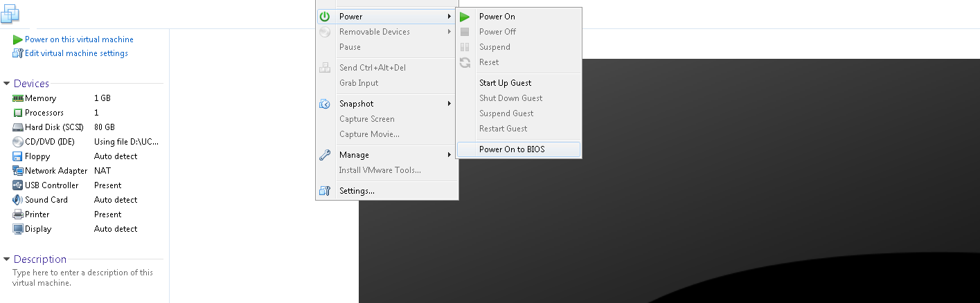The height and width of the screenshot is (303, 980).
Task: Open Edit virtual machine settings link
Action: coord(76,53)
